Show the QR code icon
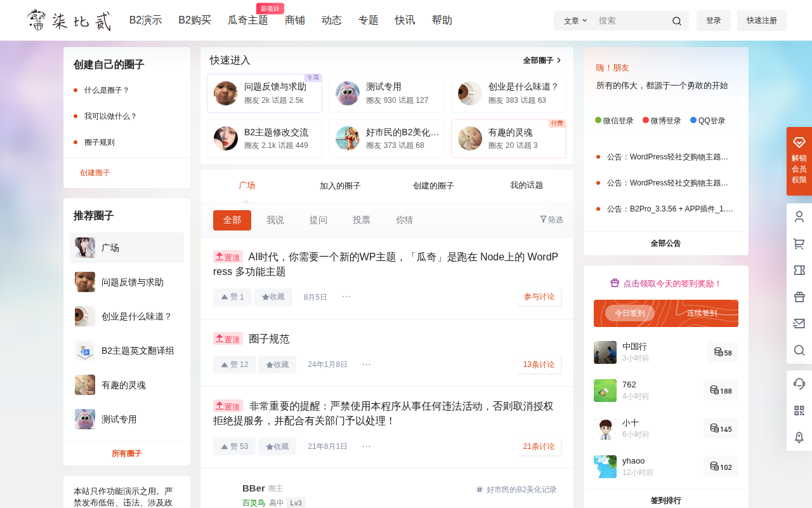Image resolution: width=812 pixels, height=508 pixels. [799, 410]
